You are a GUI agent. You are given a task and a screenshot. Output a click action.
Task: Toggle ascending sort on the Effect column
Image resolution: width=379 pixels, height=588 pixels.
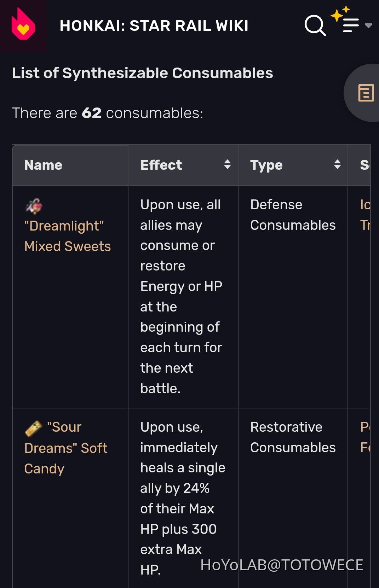227,162
